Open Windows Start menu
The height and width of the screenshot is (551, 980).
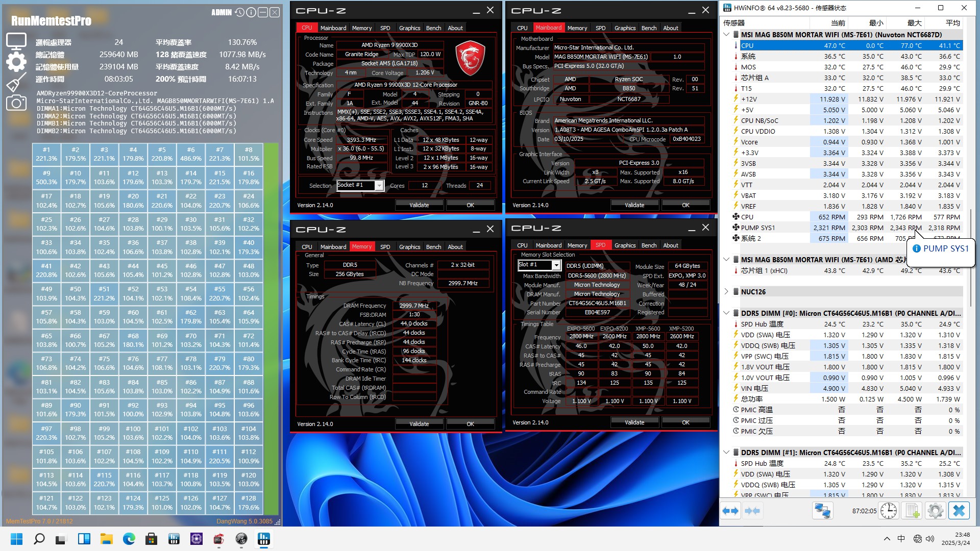[16, 539]
